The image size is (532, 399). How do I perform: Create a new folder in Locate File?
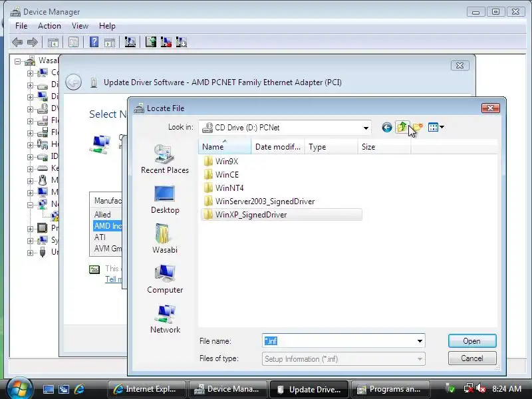point(418,128)
